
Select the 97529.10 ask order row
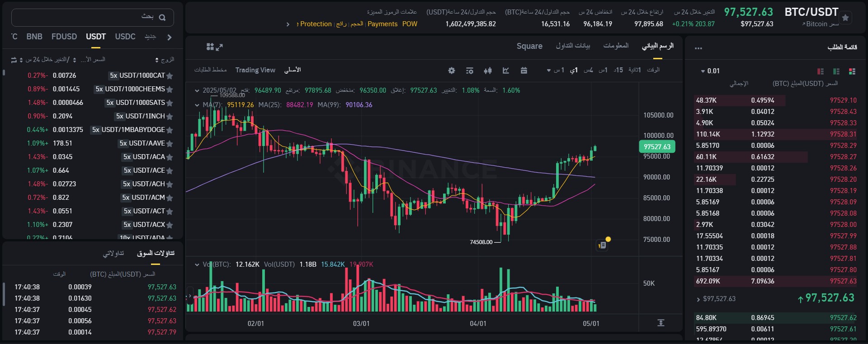click(x=776, y=100)
